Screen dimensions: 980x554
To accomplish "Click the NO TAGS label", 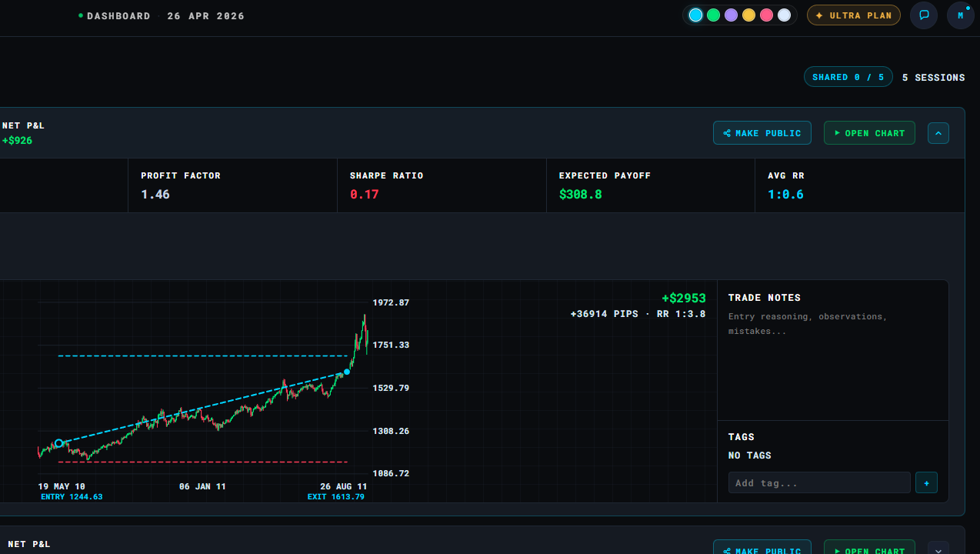I will [x=750, y=456].
